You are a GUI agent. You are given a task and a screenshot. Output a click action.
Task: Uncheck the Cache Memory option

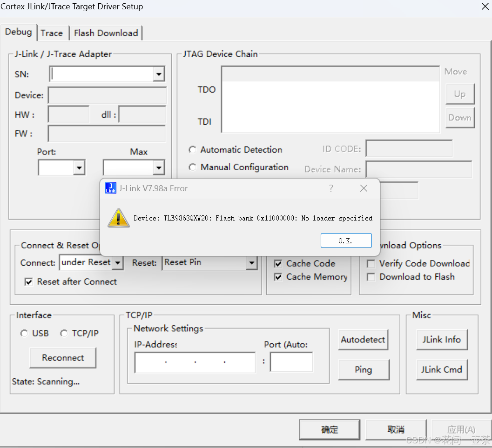tap(278, 277)
